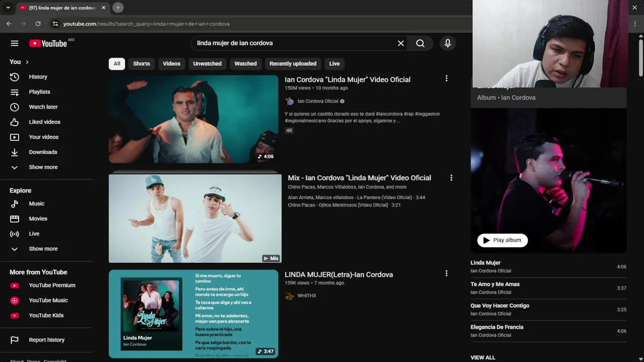
Task: Open the tab search dropdown arrow
Action: coord(8,8)
